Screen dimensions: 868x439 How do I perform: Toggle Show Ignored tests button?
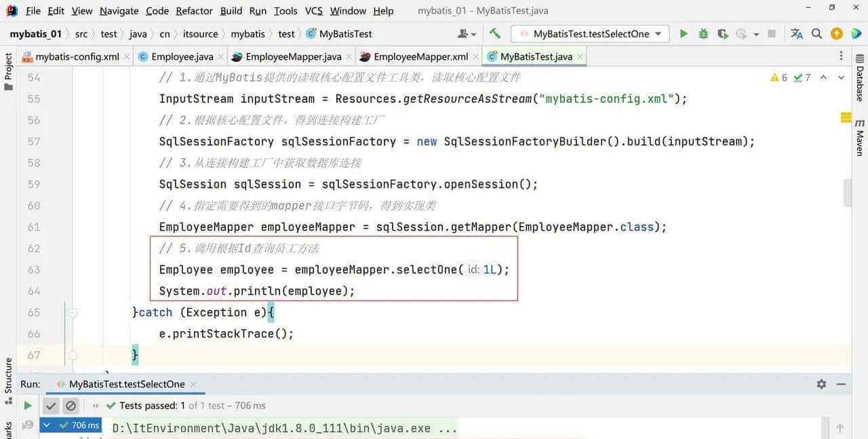point(71,406)
